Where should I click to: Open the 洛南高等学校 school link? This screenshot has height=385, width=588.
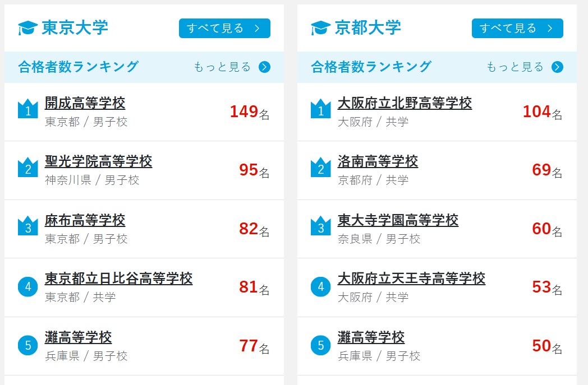[378, 162]
